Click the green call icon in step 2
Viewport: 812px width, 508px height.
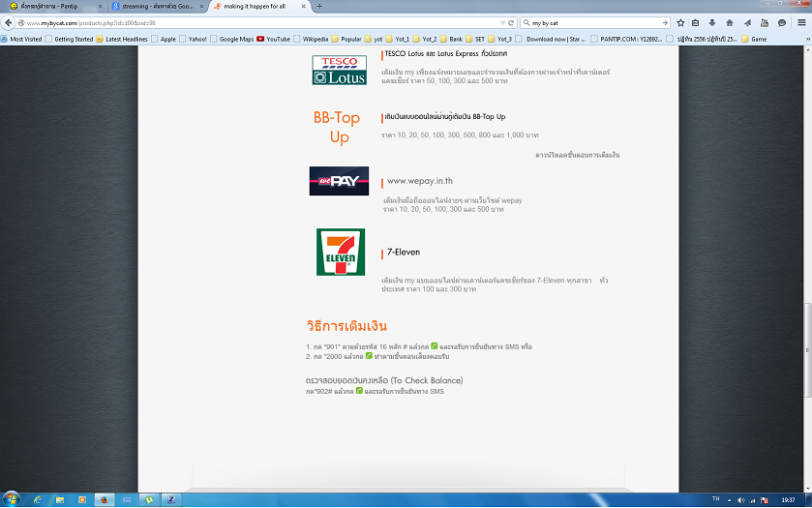click(369, 356)
